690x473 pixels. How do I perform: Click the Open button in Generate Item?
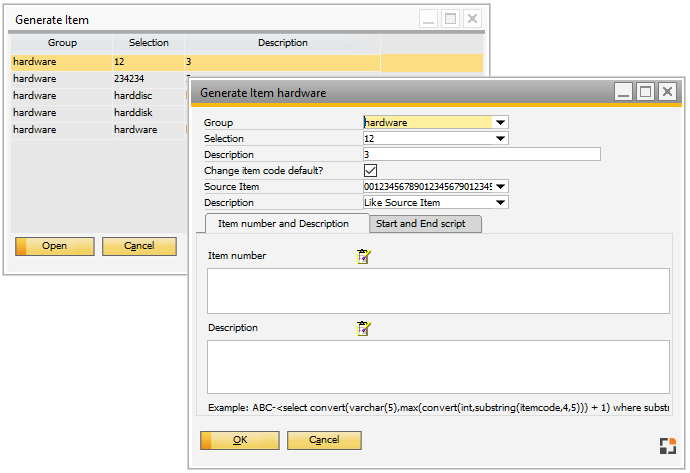point(55,246)
